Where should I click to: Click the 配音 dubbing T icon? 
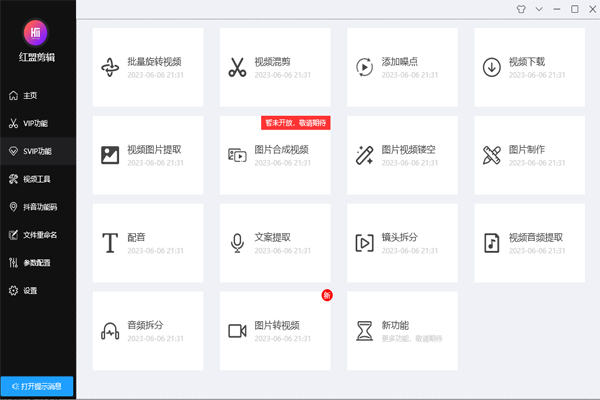[110, 243]
